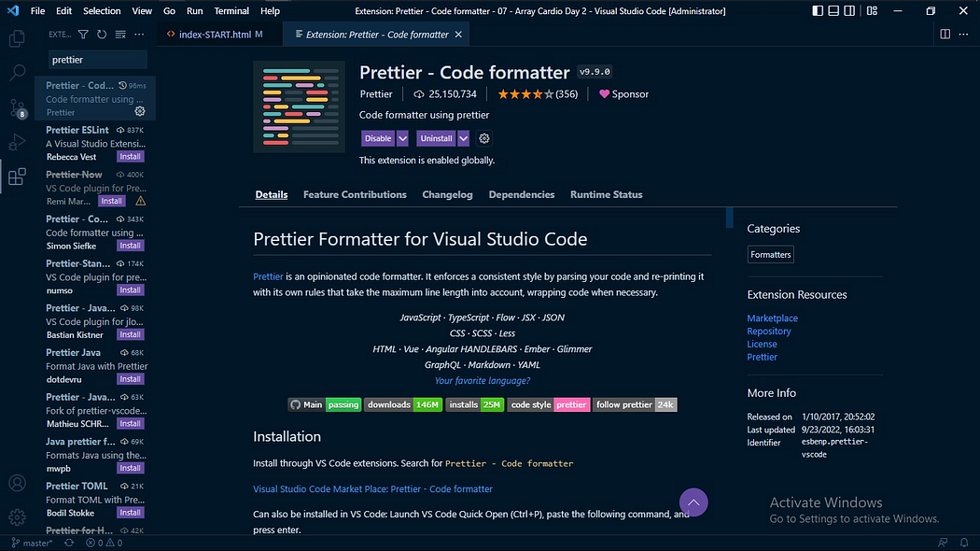Switch to the Details tab
The width and height of the screenshot is (980, 551).
tap(272, 194)
